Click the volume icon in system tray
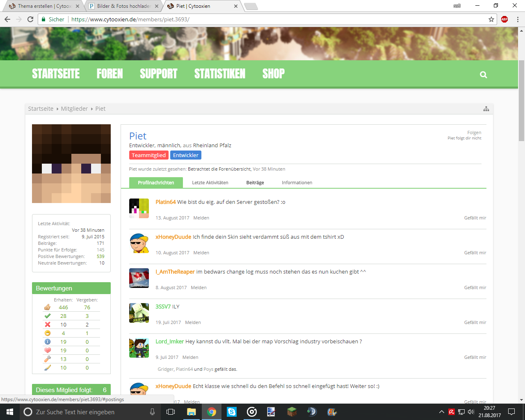This screenshot has width=525, height=420. coord(471,412)
